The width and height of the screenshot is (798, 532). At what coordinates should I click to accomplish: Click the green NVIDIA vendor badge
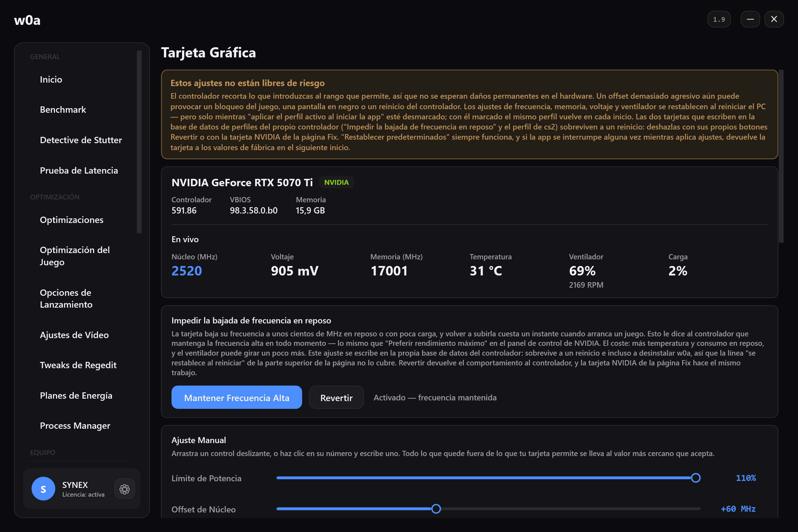click(336, 182)
